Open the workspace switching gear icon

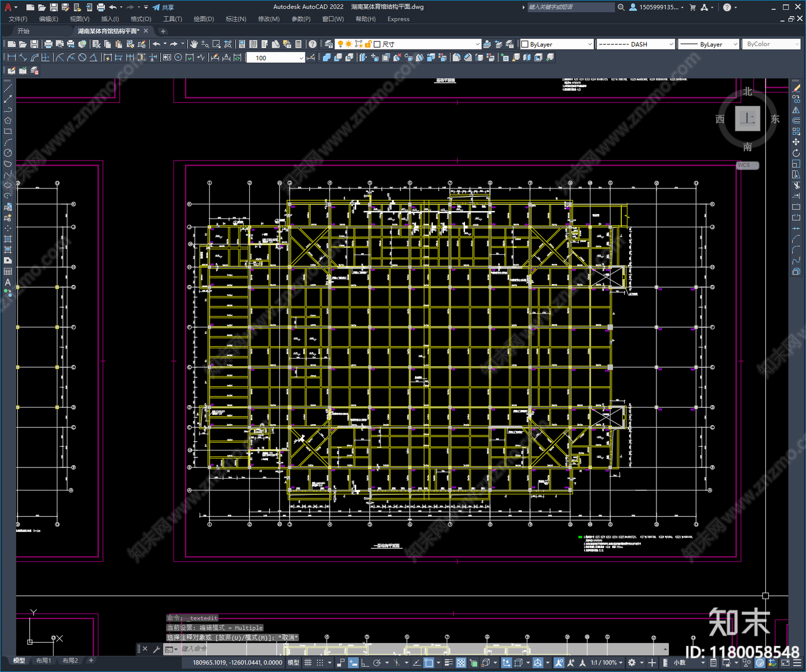tap(632, 662)
